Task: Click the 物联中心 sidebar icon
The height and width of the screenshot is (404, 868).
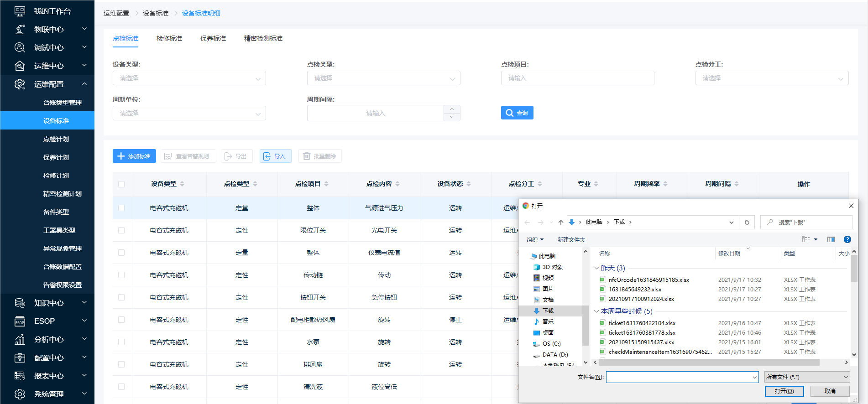Action: coord(20,30)
